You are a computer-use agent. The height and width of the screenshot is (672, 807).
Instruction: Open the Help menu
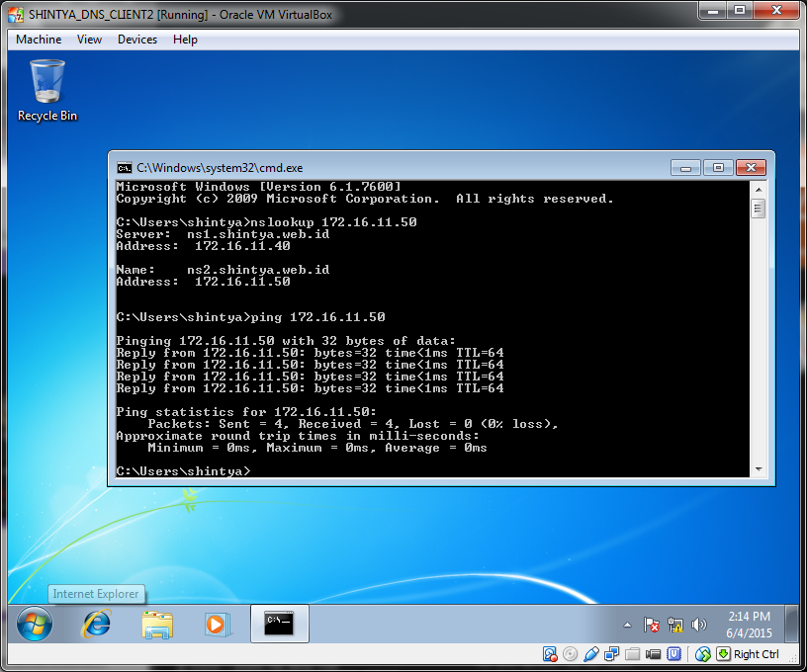[x=185, y=40]
